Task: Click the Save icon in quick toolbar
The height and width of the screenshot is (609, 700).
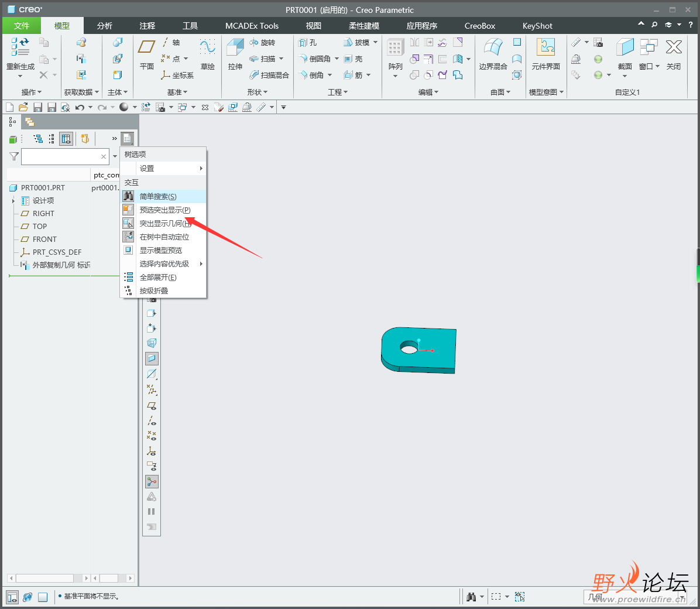Action: (x=38, y=107)
